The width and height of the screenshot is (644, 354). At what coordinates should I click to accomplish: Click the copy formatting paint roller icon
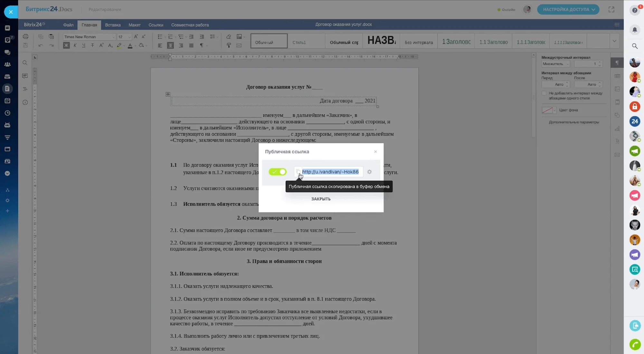tap(229, 45)
